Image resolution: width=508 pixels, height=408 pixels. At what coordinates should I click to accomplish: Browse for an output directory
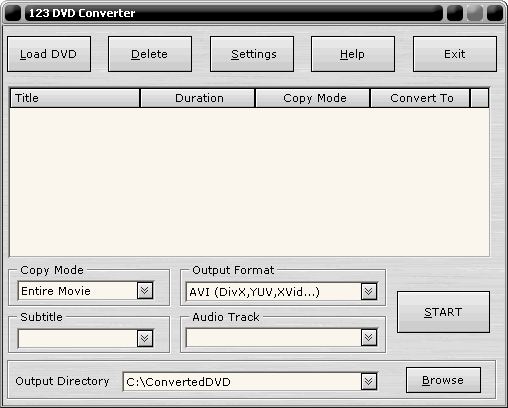point(443,380)
